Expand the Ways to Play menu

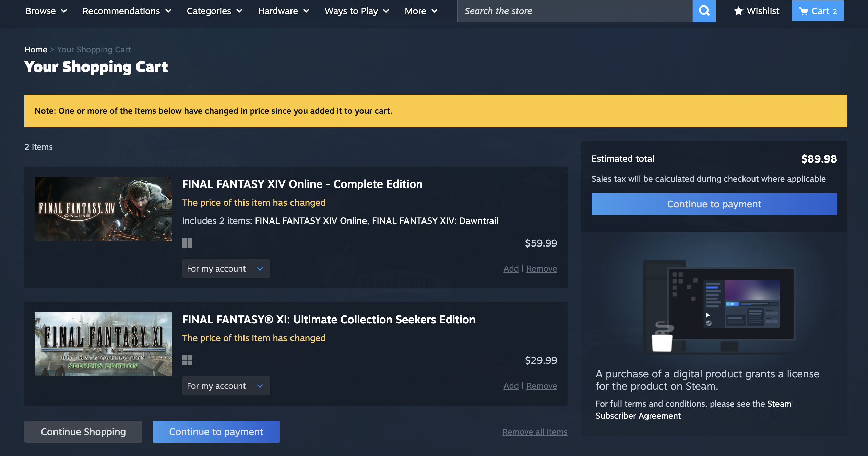coord(357,11)
